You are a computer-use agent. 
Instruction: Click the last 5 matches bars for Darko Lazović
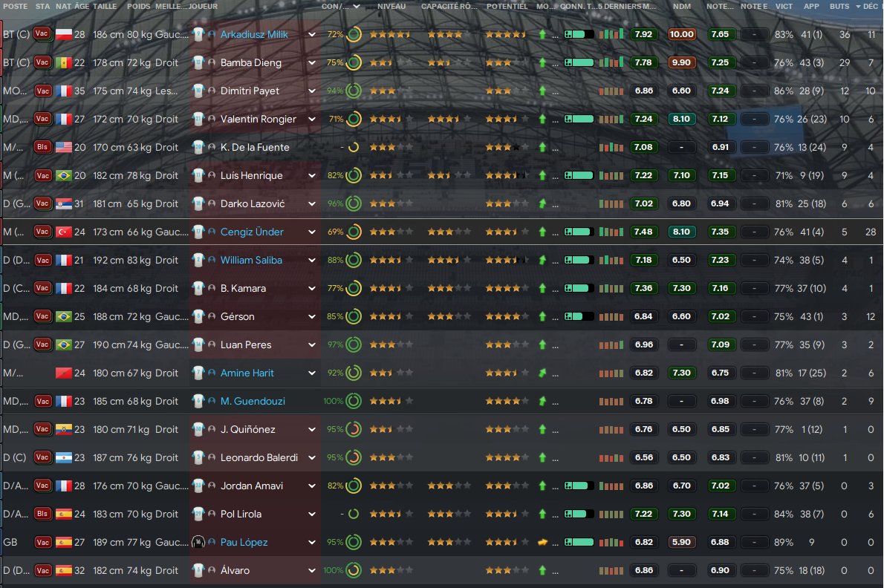(611, 204)
